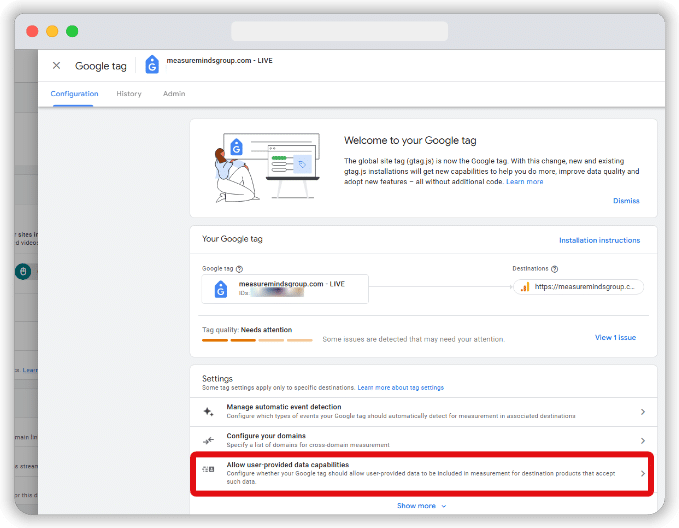This screenshot has width=679, height=528.
Task: Click the cross-domain arrows icon
Action: 208,441
